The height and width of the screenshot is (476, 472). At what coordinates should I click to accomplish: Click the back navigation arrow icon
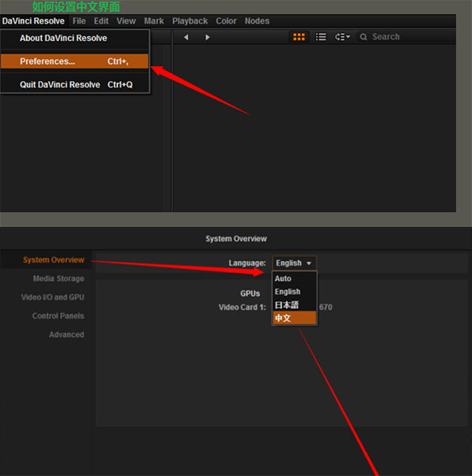186,37
